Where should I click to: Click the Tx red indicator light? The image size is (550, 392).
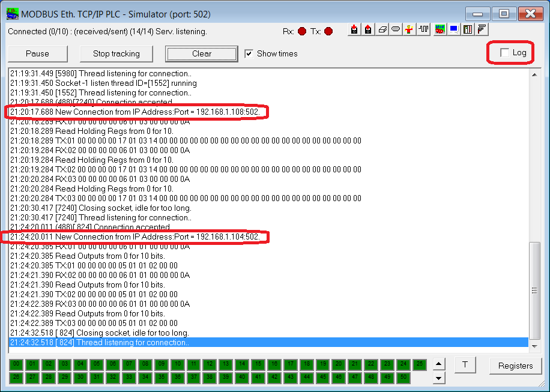[328, 32]
